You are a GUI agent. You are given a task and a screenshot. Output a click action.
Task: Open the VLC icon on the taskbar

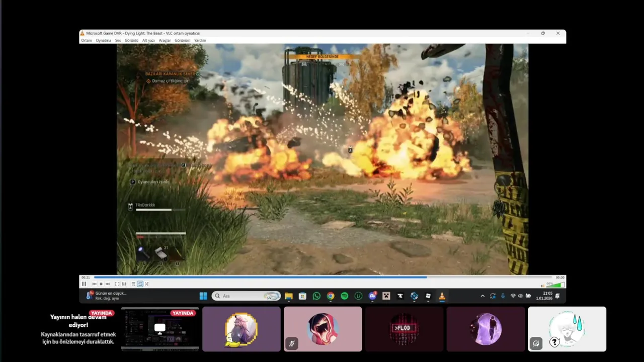point(442,296)
